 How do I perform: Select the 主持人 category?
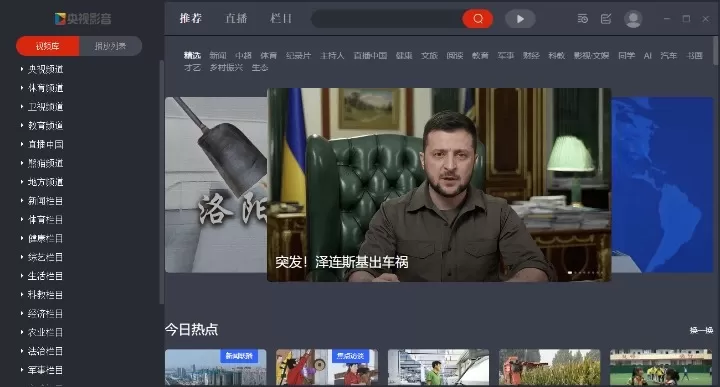tap(332, 56)
